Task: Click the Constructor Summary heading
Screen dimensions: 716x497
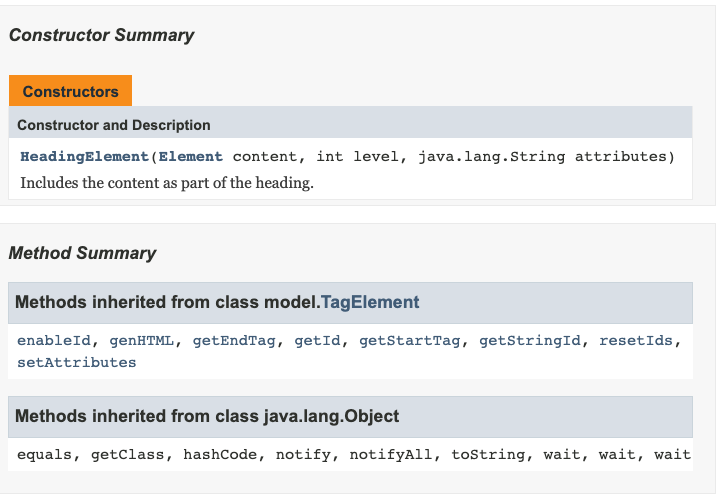Action: click(101, 35)
